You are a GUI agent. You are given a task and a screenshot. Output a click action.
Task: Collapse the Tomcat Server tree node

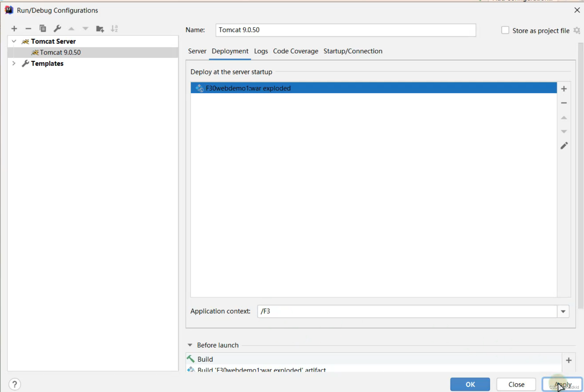(14, 41)
